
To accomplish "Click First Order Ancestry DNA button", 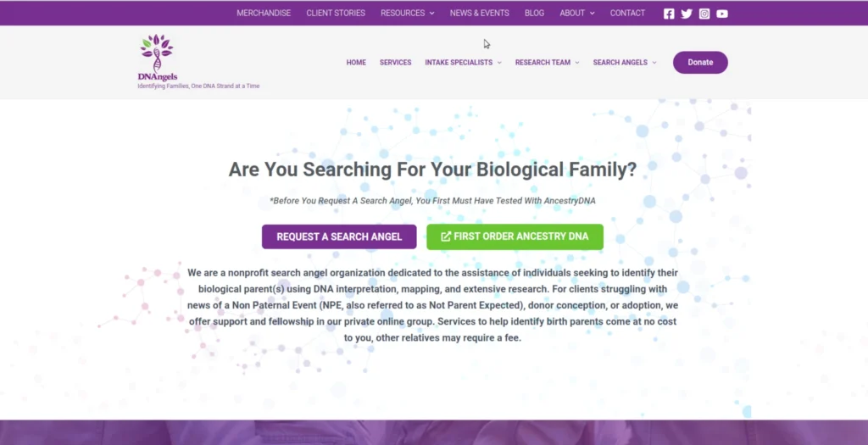I will [515, 237].
